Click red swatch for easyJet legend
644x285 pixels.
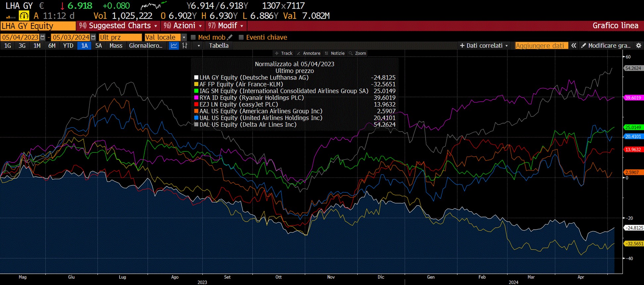tap(196, 105)
